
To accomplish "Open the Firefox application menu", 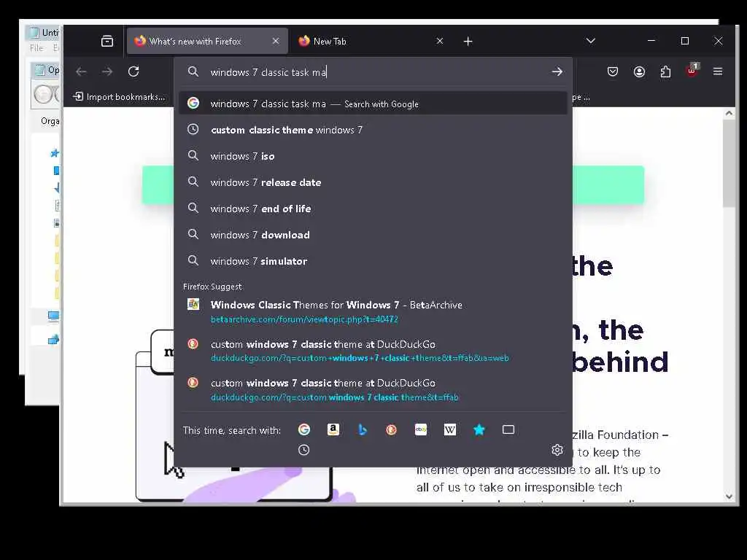I will 718,72.
